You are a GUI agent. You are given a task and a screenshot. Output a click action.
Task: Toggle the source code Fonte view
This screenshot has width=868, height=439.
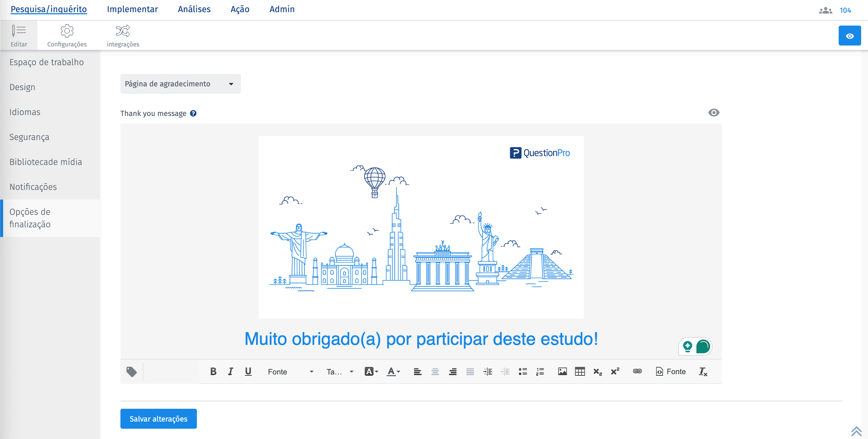pyautogui.click(x=671, y=371)
